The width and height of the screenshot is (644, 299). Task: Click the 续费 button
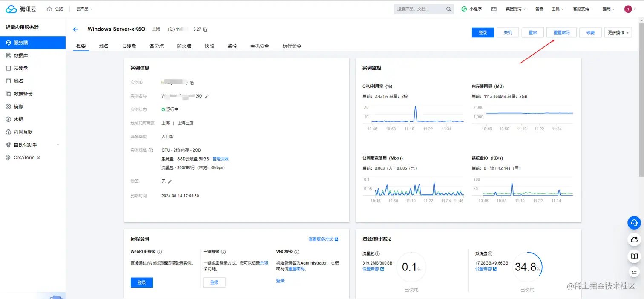click(x=590, y=32)
